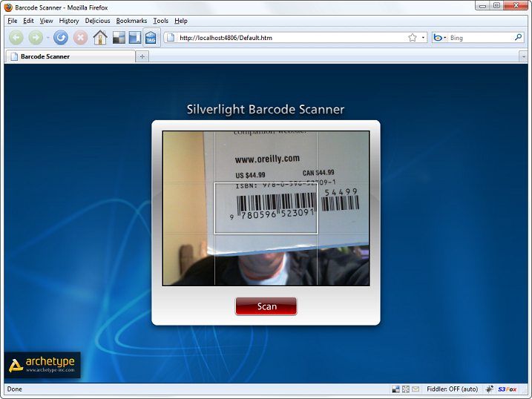Open the Delicious sidebar toolbar icon
Viewport: 532px width, 399px height.
point(135,38)
